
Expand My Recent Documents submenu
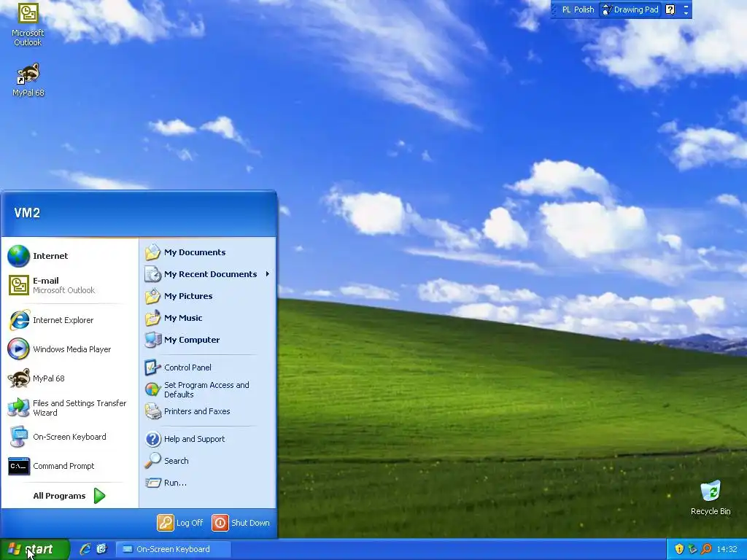(208, 274)
